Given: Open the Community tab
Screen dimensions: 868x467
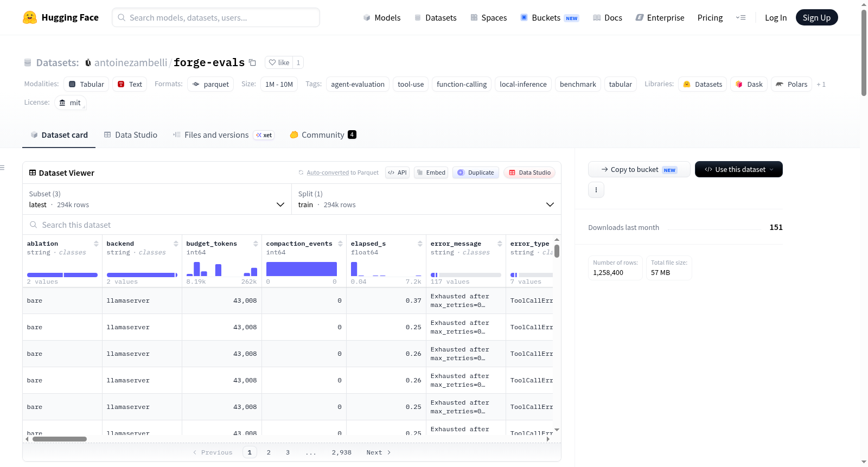Looking at the screenshot, I should (323, 135).
